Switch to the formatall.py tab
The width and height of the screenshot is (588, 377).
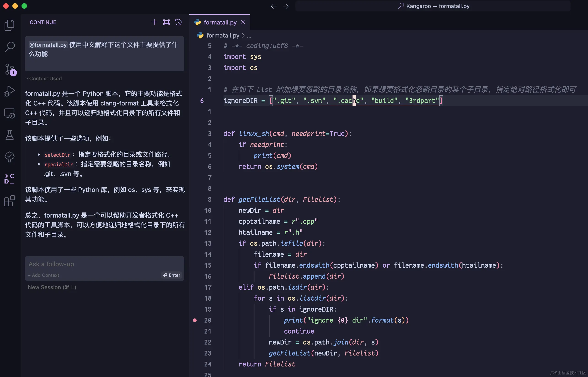pyautogui.click(x=219, y=22)
